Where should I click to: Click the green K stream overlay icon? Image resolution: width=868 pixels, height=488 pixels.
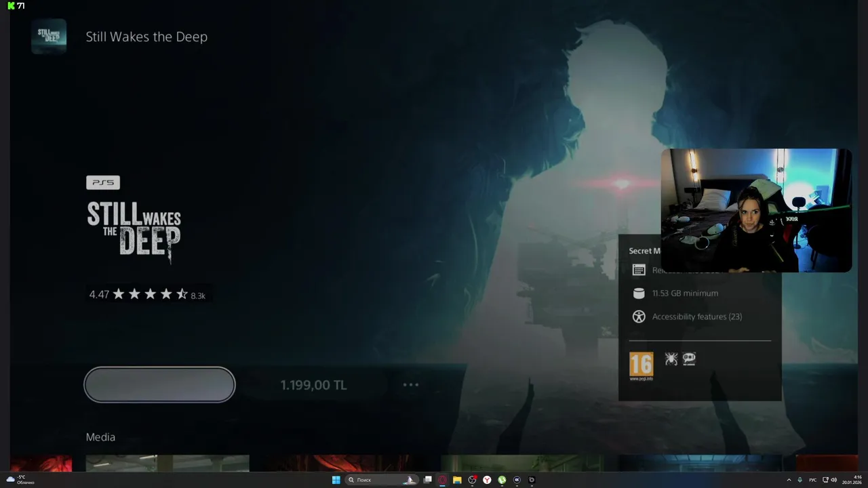coord(11,5)
